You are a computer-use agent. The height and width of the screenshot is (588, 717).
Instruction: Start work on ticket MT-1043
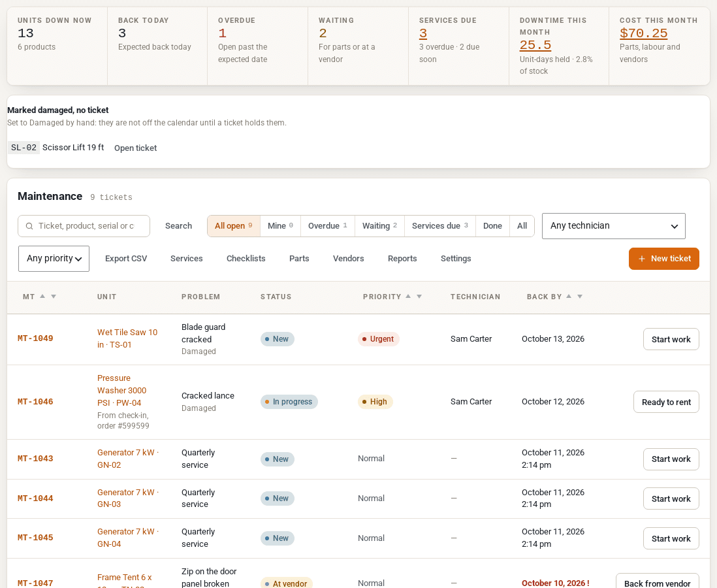[671, 459]
